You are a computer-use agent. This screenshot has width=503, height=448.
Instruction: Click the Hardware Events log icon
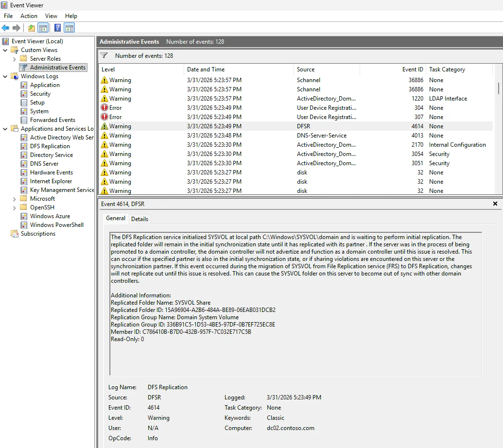[24, 172]
